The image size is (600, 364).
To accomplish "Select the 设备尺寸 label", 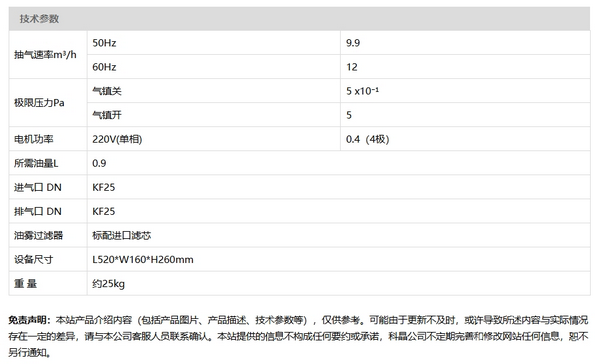I will coord(34,260).
